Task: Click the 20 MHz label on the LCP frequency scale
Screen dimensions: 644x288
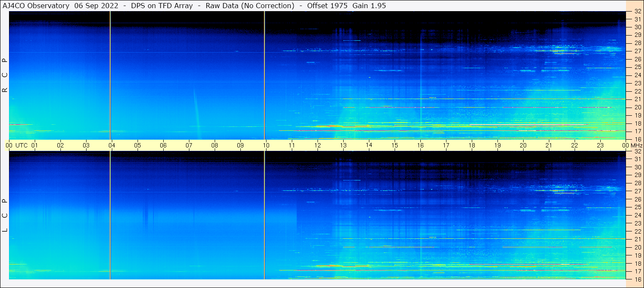Action: (638, 247)
